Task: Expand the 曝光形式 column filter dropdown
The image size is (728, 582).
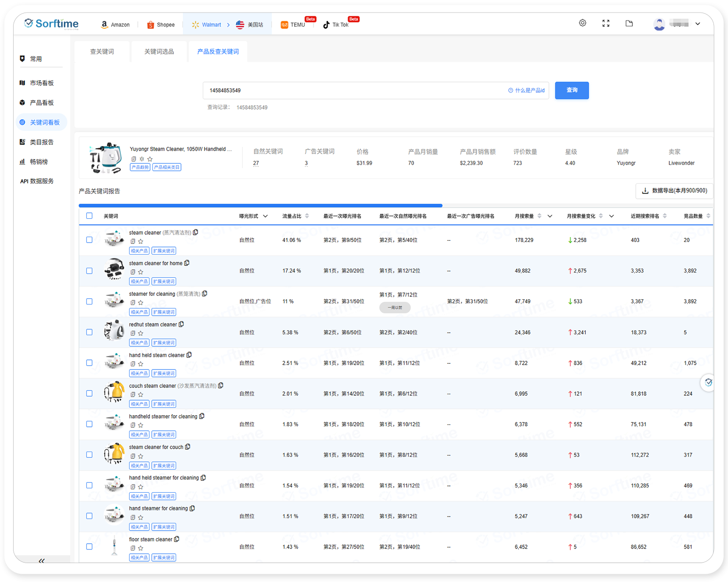Action: coord(265,216)
